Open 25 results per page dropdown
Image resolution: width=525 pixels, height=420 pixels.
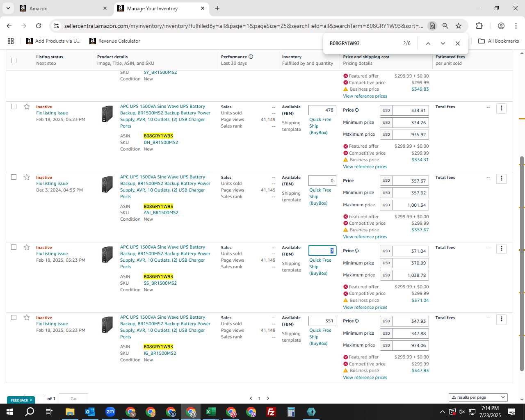pyautogui.click(x=478, y=397)
